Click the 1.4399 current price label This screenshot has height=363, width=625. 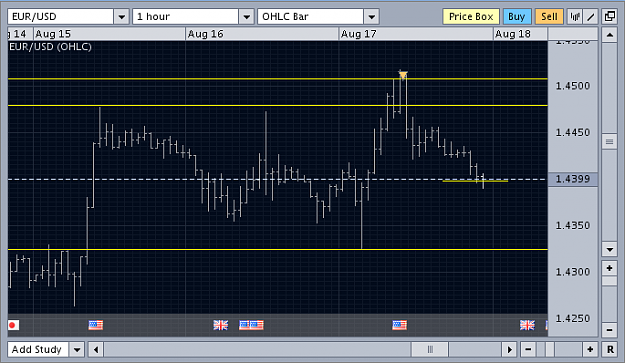tap(573, 179)
